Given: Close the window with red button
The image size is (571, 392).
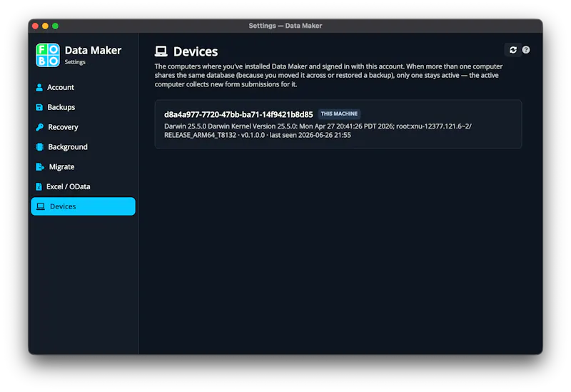Looking at the screenshot, I should pos(35,26).
